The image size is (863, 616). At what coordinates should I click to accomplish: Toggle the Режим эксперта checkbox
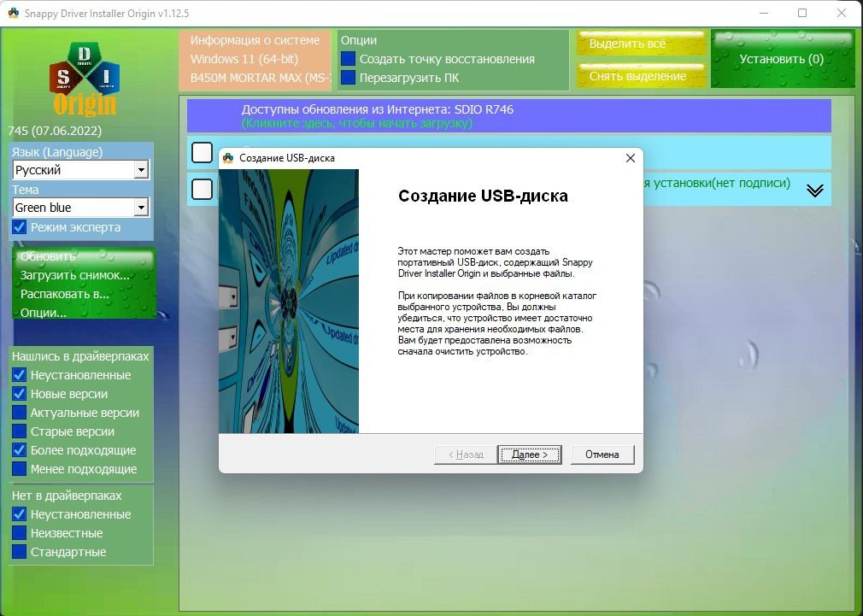point(20,227)
